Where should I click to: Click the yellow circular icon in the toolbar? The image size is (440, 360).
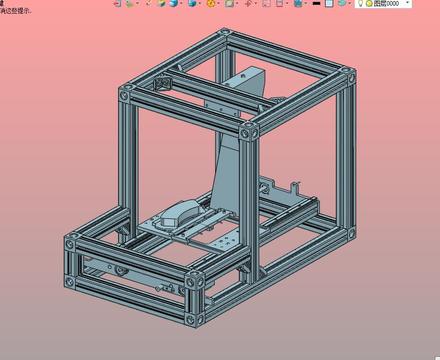[211, 3]
